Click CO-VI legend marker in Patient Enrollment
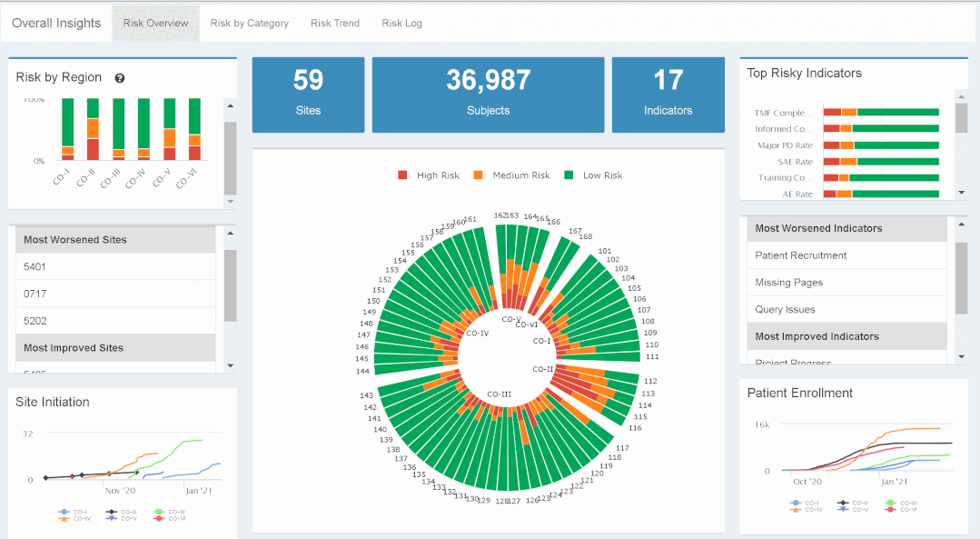The width and height of the screenshot is (980, 539). coord(891,510)
